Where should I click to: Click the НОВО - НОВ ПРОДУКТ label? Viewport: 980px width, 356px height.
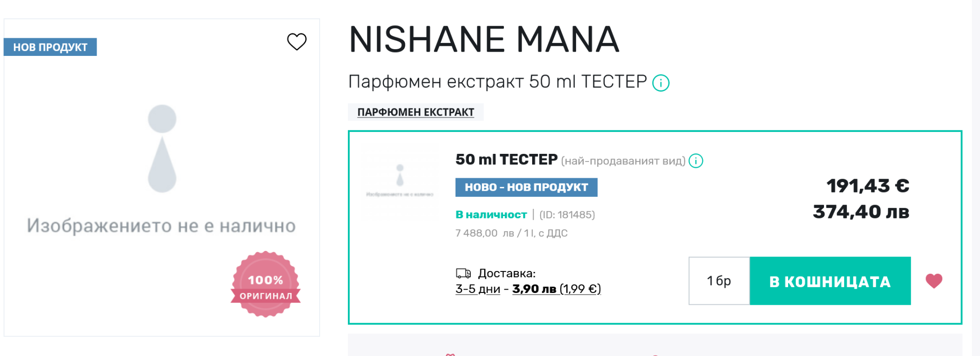pos(526,187)
